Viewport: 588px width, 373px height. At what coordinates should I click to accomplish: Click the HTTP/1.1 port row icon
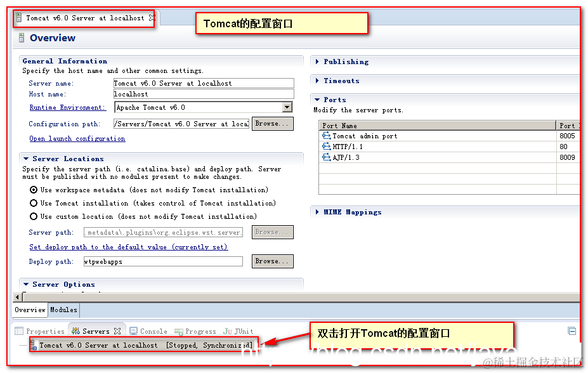coord(327,146)
